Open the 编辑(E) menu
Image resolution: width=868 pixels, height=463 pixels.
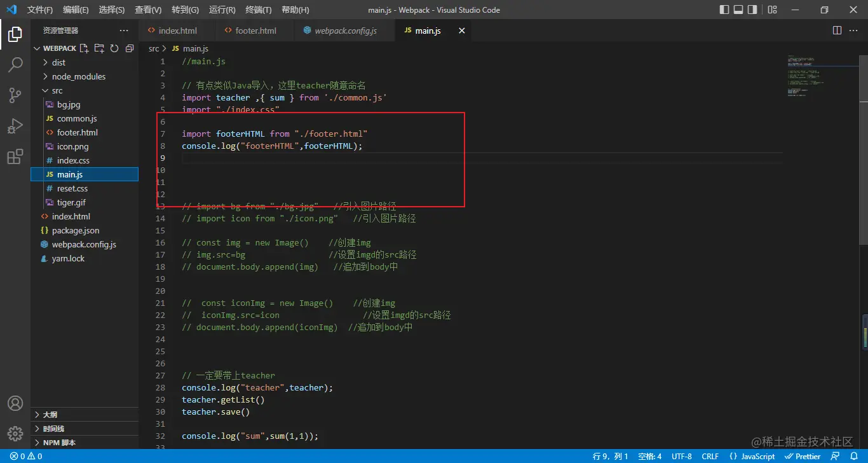(x=76, y=10)
